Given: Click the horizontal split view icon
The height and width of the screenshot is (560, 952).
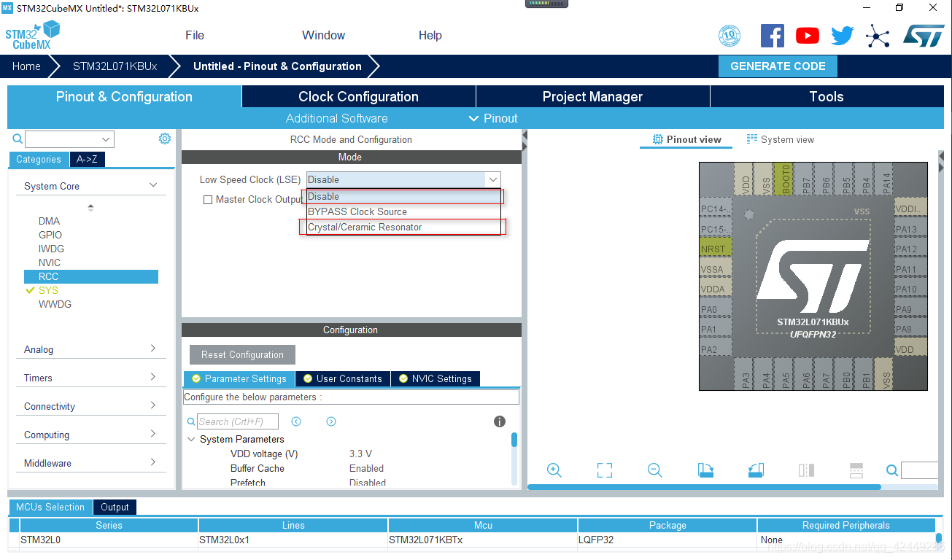Looking at the screenshot, I should coord(856,470).
